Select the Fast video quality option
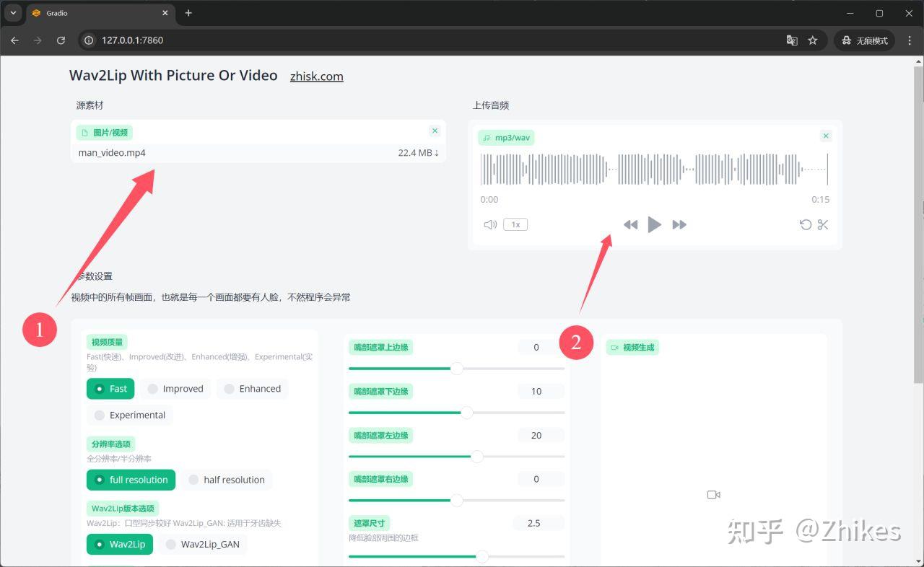Image resolution: width=924 pixels, height=567 pixels. pyautogui.click(x=110, y=389)
